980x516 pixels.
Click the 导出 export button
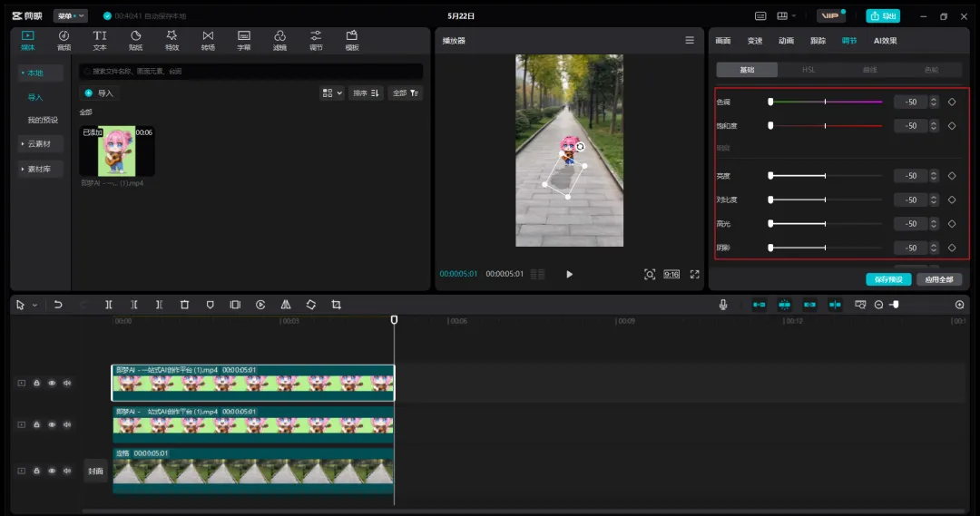click(x=883, y=15)
